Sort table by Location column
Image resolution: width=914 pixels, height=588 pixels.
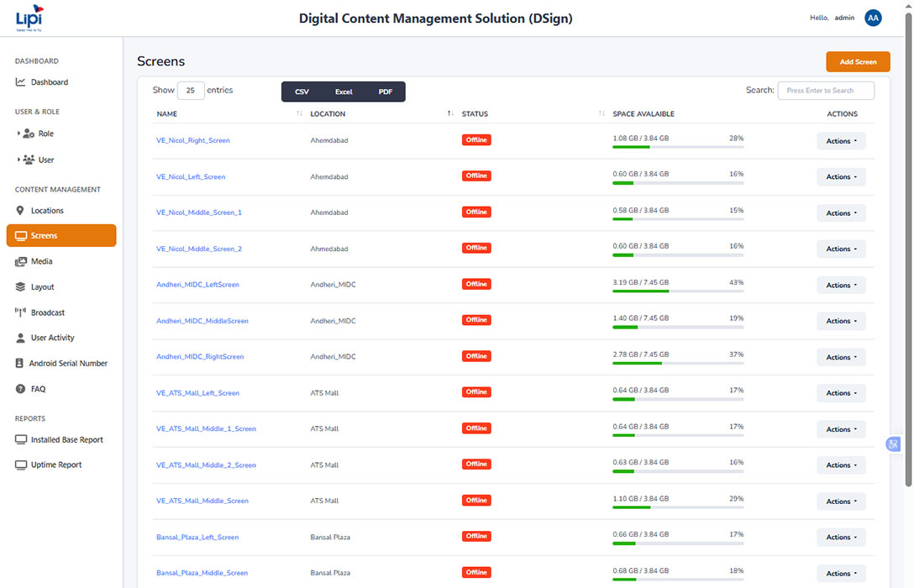pyautogui.click(x=450, y=113)
